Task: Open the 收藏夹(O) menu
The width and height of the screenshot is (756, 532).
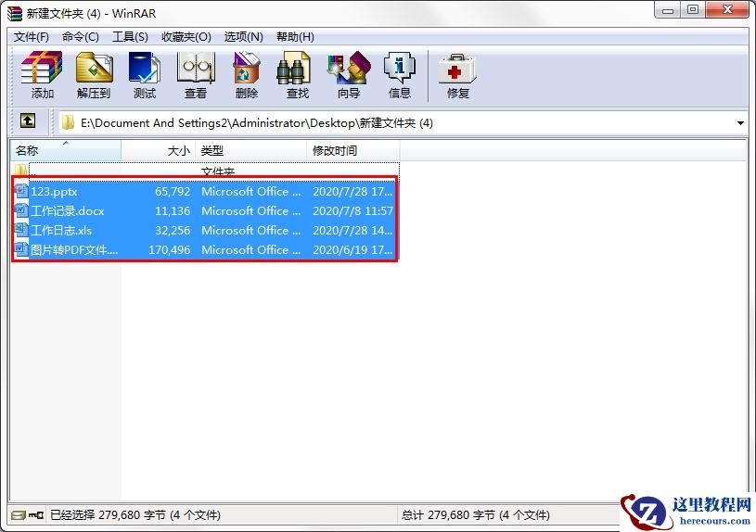Action: point(186,37)
